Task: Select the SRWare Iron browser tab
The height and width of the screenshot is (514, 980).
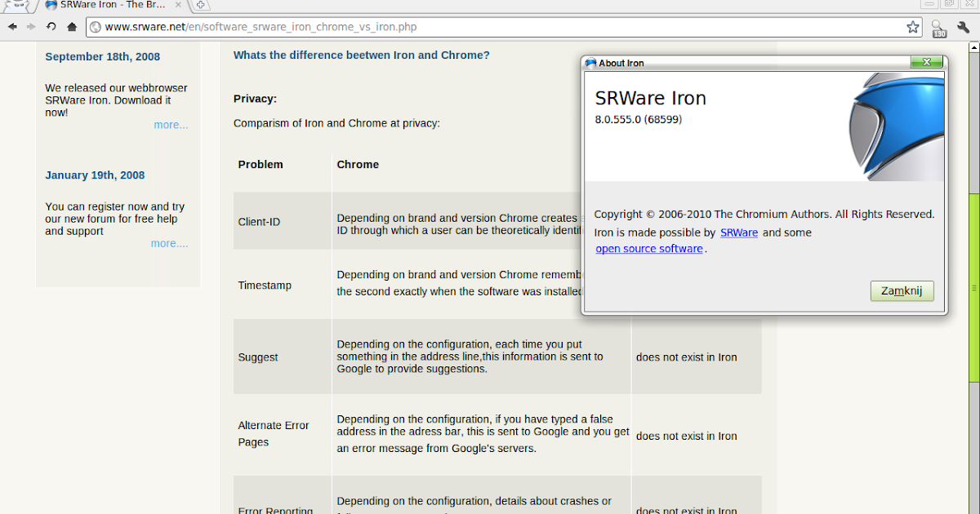Action: (114, 5)
